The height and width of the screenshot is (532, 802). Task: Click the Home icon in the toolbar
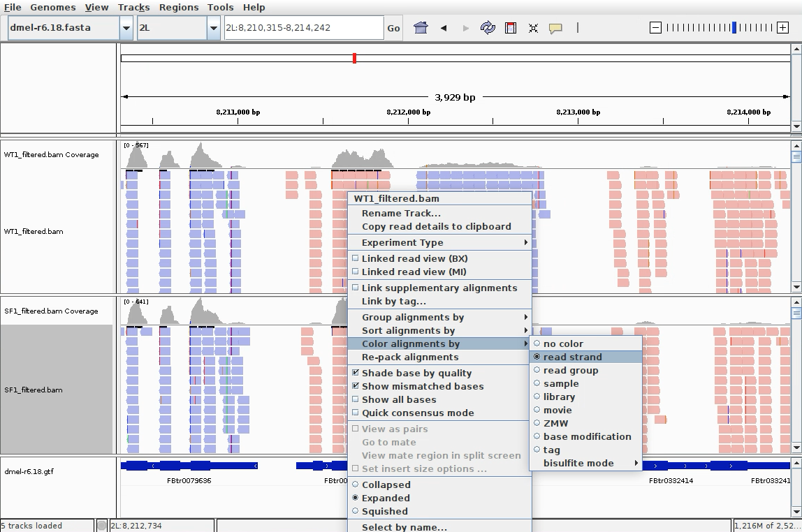(421, 28)
